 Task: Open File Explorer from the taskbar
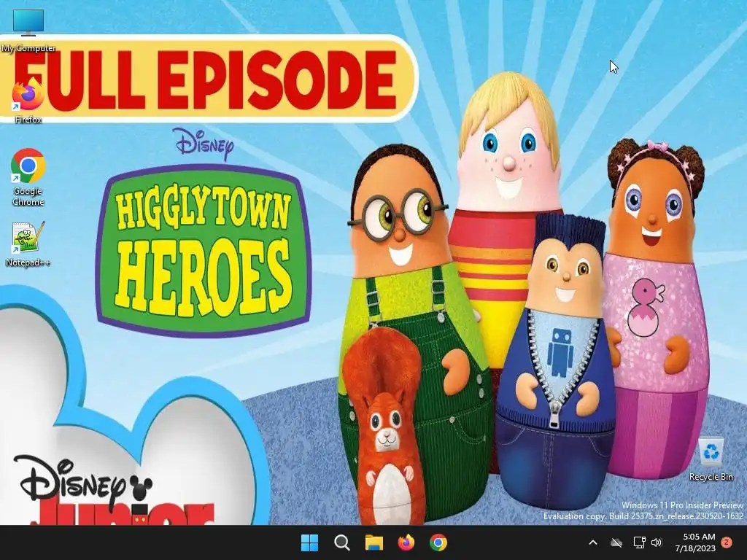pyautogui.click(x=374, y=542)
